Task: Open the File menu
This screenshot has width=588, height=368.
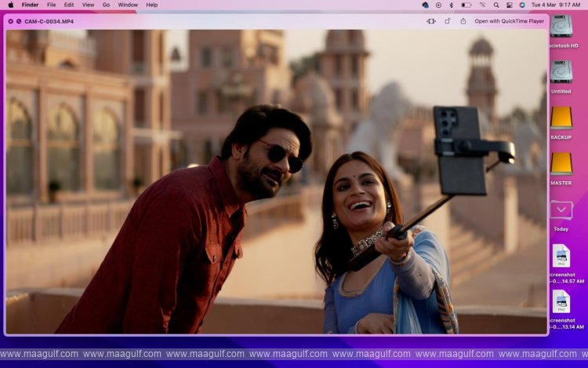Action: (52, 5)
